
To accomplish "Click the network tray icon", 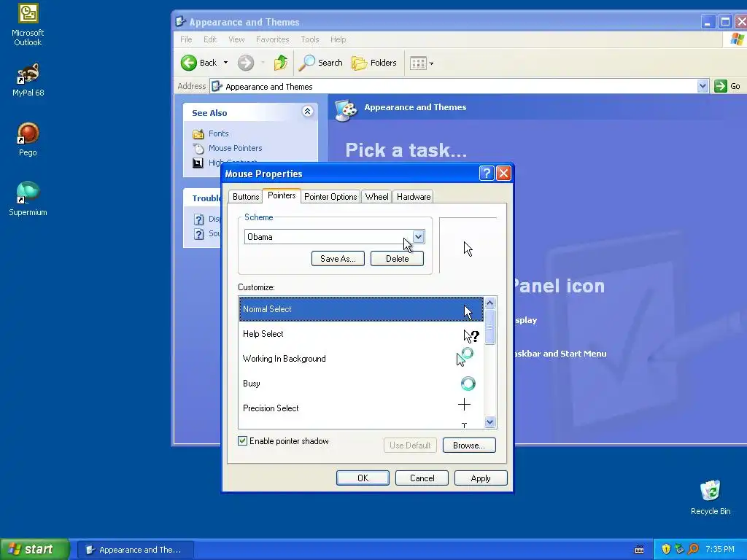I will click(679, 549).
